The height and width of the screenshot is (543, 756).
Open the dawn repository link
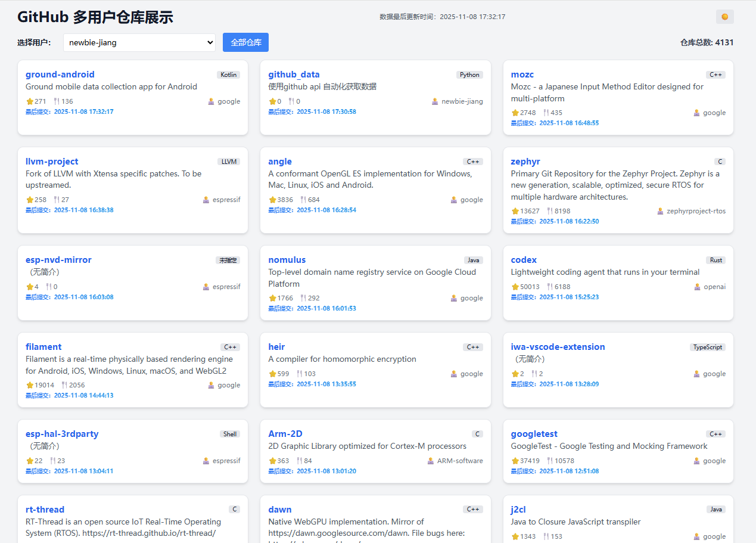click(x=280, y=510)
